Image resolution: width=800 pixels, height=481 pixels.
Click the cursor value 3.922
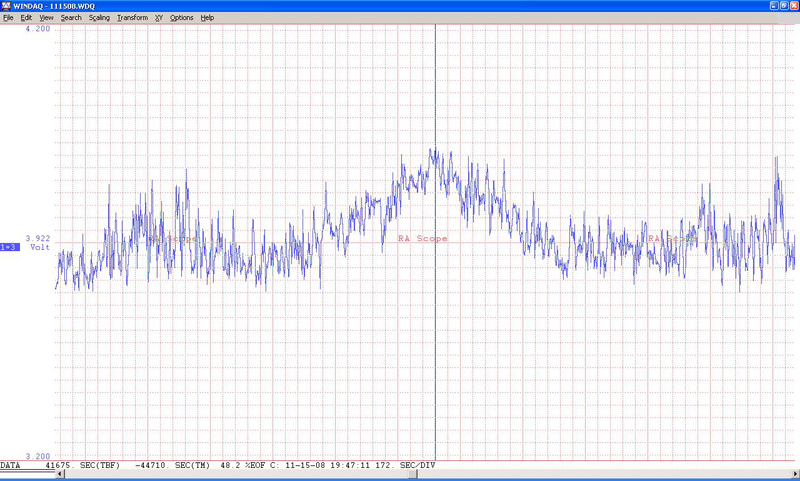[38, 238]
